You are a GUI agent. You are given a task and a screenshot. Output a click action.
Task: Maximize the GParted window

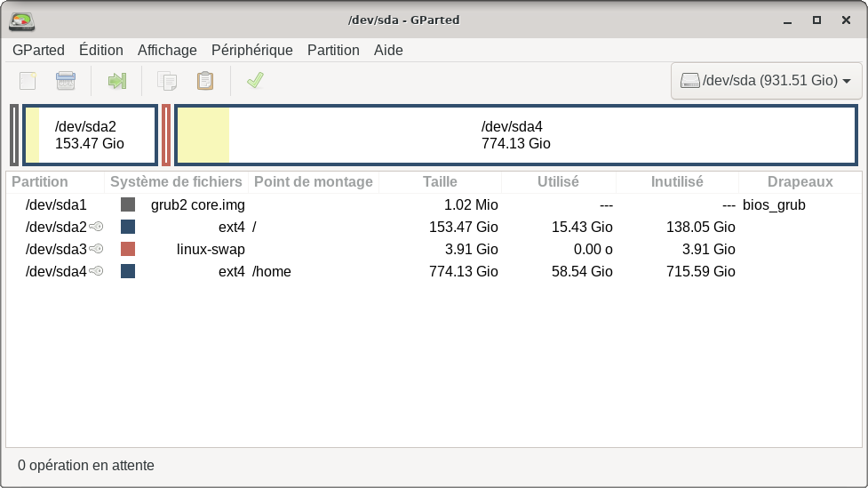(x=816, y=20)
